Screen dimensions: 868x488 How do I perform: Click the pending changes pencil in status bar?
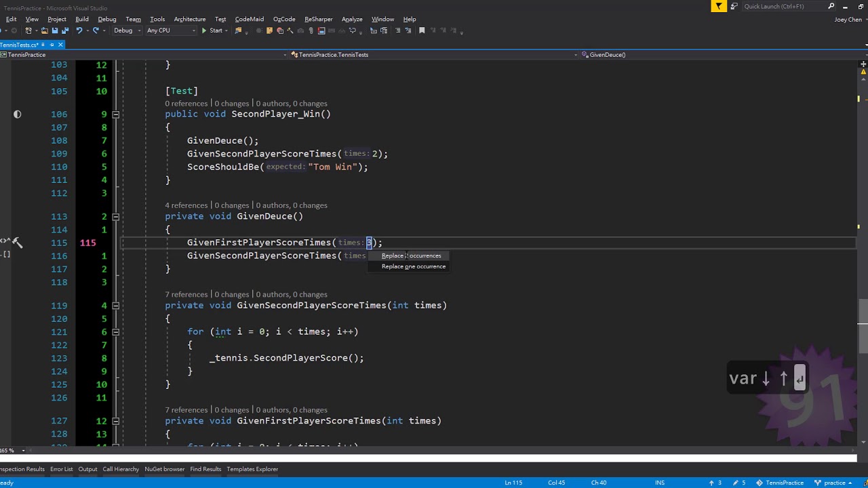pyautogui.click(x=736, y=483)
